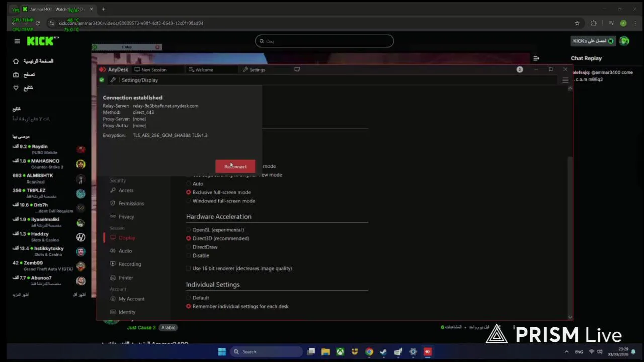Open Xbox app from the taskbar
The width and height of the screenshot is (644, 362).
tap(340, 352)
